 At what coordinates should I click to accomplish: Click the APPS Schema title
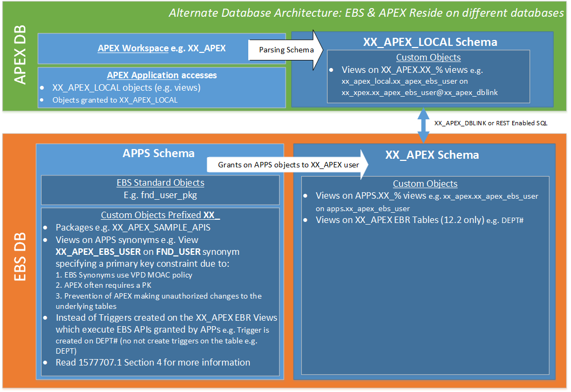tap(159, 153)
